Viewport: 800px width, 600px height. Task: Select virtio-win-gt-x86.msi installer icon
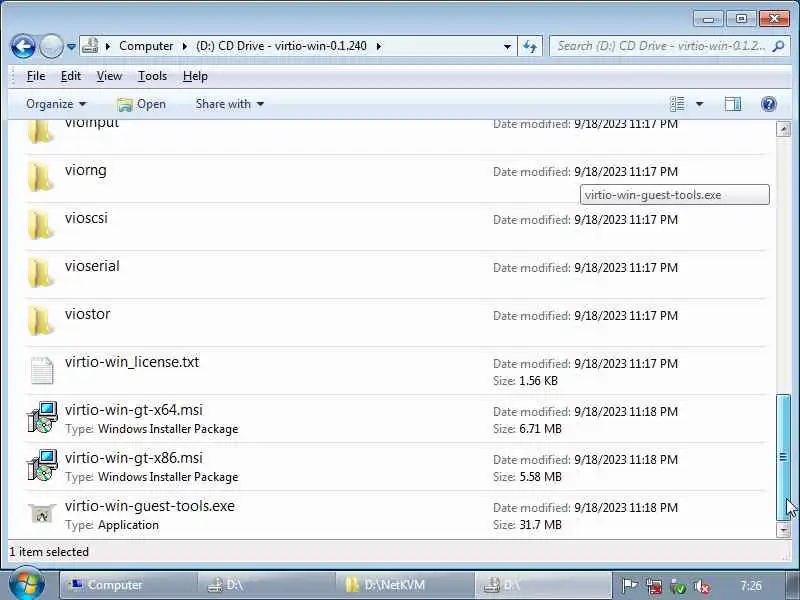tap(42, 465)
